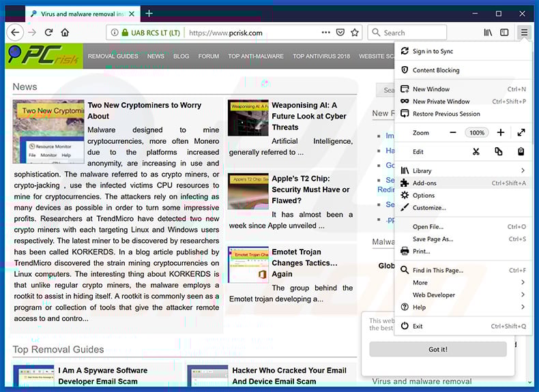
Task: Exit Firefox via menu entry
Action: (463, 327)
